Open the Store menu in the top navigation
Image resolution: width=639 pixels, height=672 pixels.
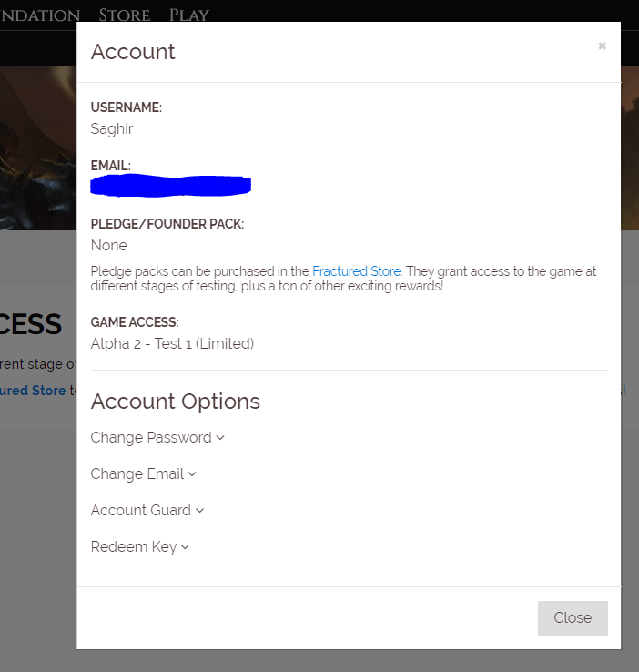(125, 15)
